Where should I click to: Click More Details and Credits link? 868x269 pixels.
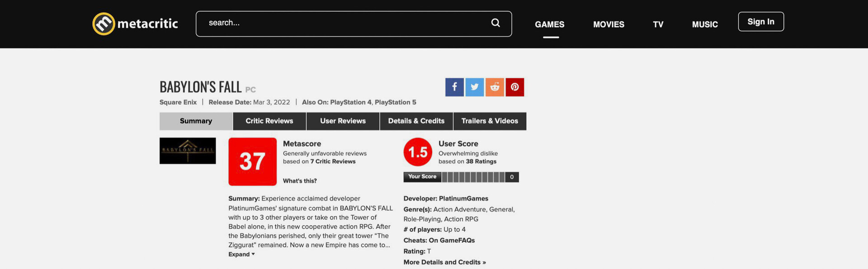coord(445,262)
